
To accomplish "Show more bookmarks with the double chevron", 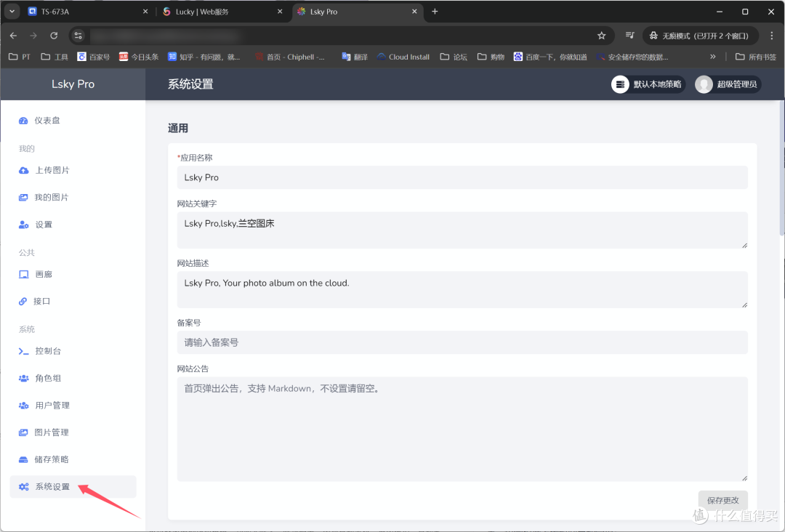I will [x=712, y=57].
